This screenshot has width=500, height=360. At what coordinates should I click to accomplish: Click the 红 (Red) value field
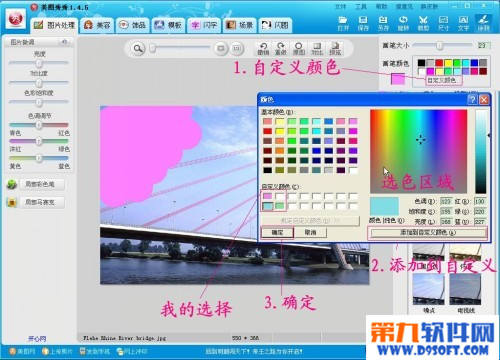coord(479,201)
